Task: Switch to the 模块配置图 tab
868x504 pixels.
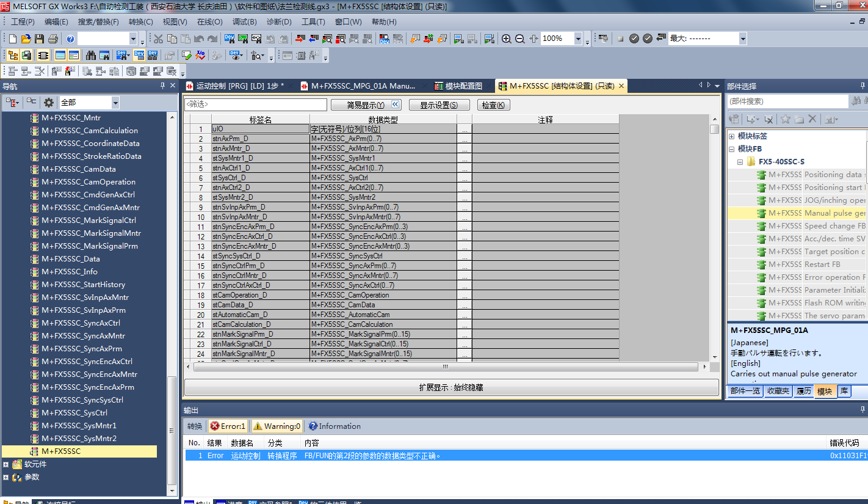Action: pos(458,86)
